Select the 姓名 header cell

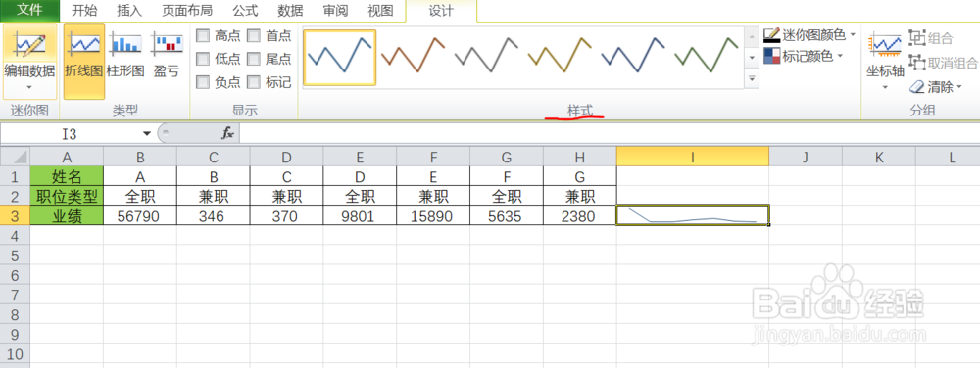pyautogui.click(x=67, y=176)
